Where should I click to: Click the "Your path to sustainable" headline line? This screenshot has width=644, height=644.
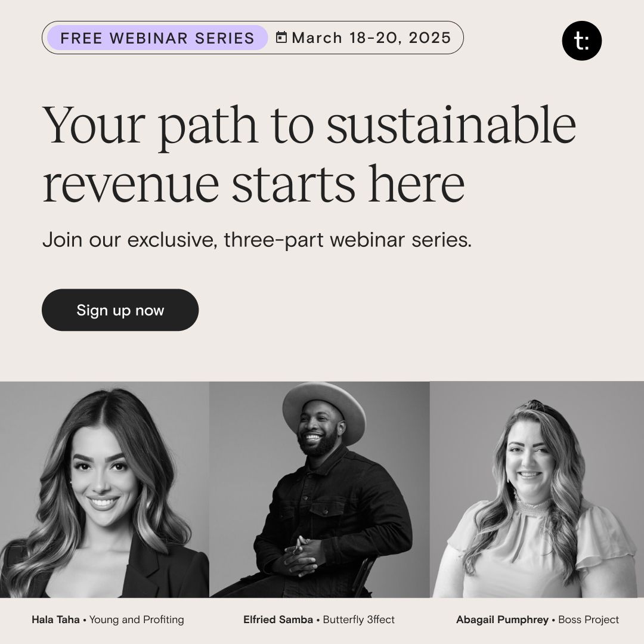coord(309,127)
